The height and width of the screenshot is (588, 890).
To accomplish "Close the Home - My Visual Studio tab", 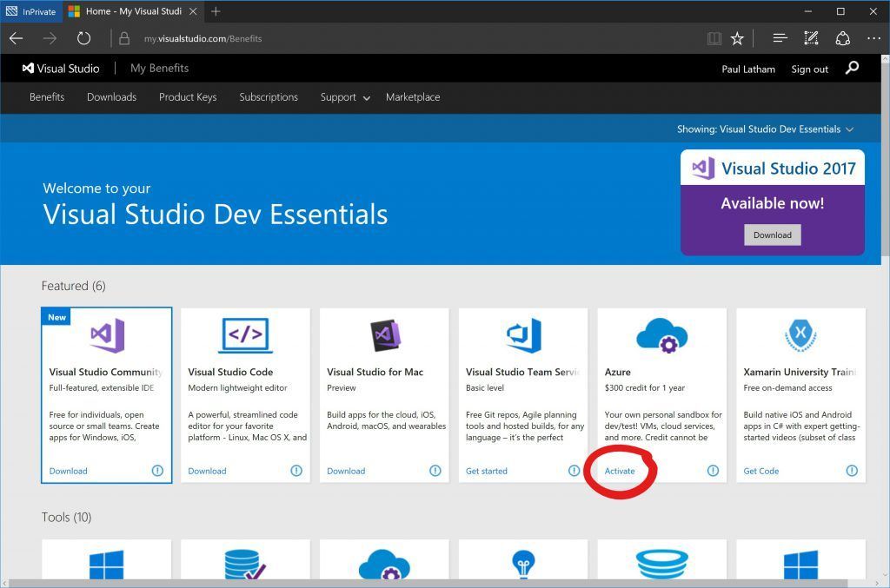I will pyautogui.click(x=193, y=11).
